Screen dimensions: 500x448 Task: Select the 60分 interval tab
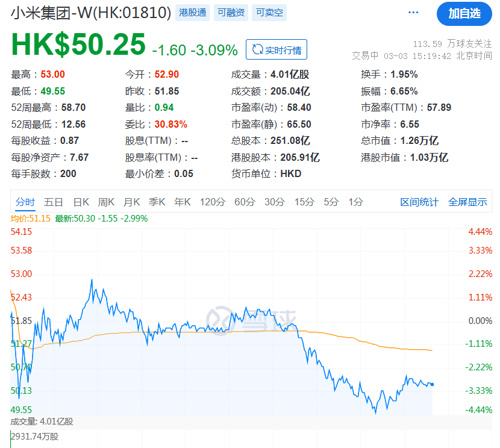(x=245, y=202)
